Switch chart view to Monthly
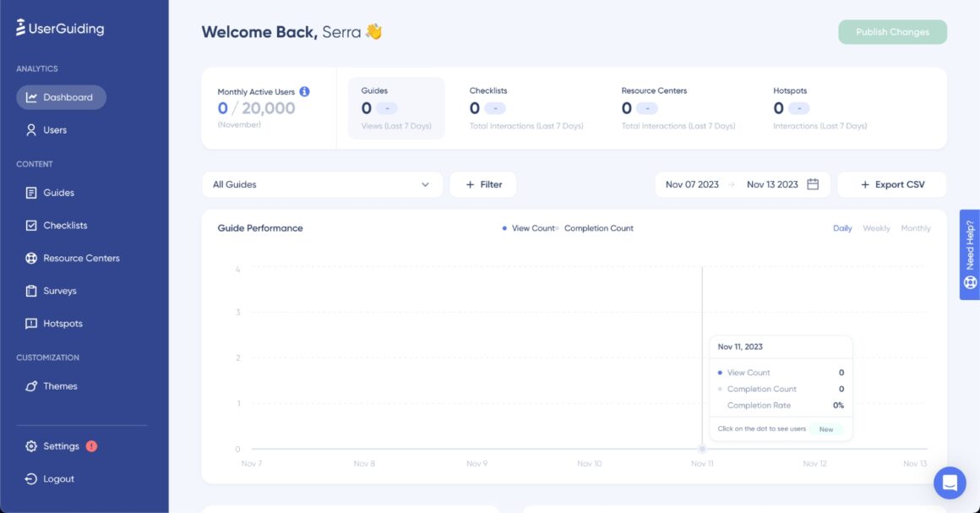 916,227
